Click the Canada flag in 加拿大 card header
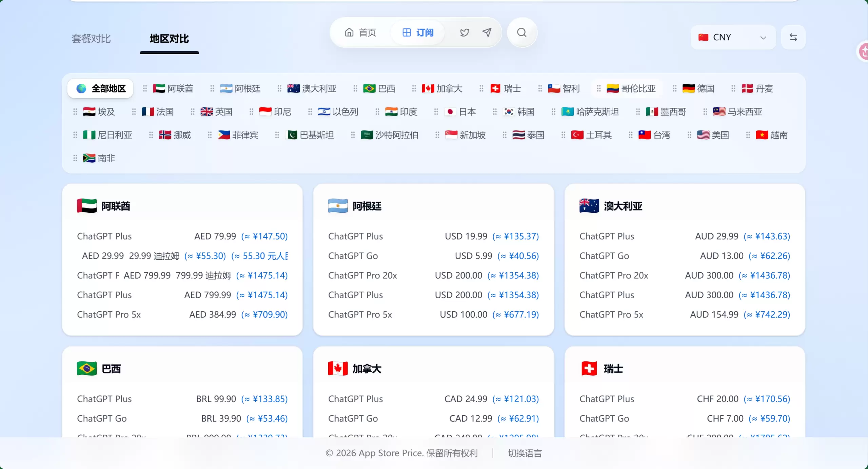 tap(338, 368)
